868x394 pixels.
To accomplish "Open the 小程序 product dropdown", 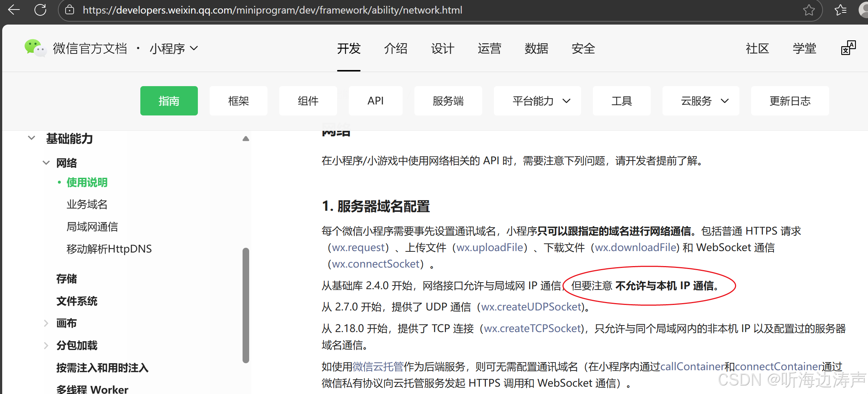I will coord(174,48).
